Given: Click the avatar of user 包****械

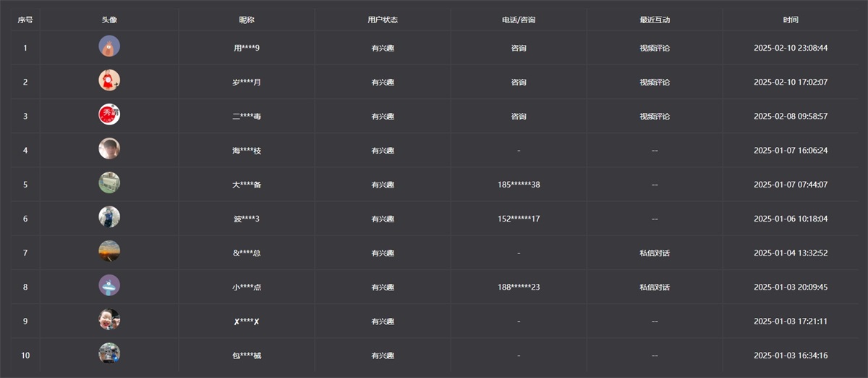Looking at the screenshot, I should [109, 353].
